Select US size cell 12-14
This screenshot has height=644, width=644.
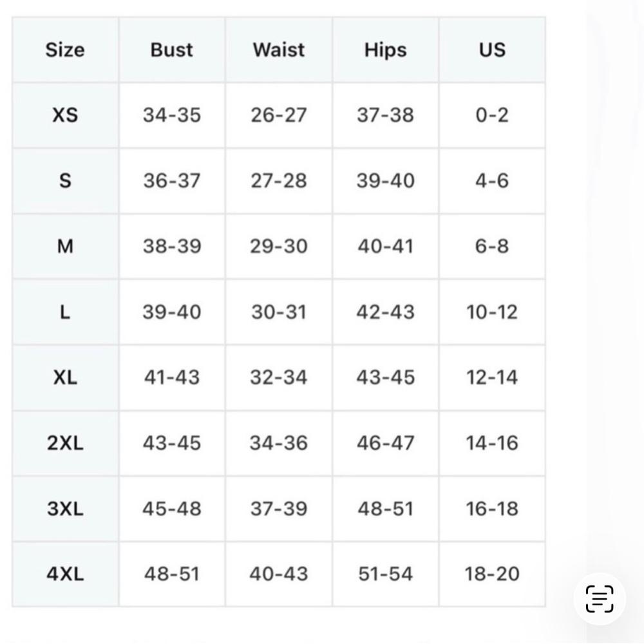coord(492,377)
